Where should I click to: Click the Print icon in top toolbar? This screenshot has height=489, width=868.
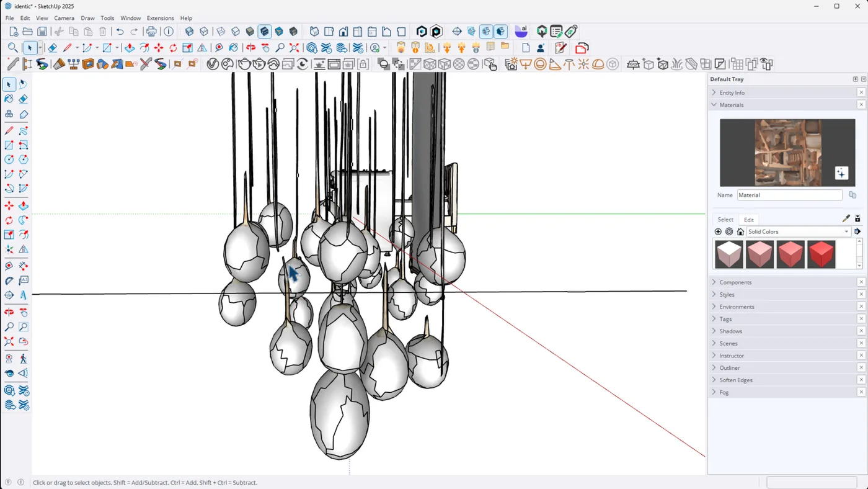click(x=151, y=32)
